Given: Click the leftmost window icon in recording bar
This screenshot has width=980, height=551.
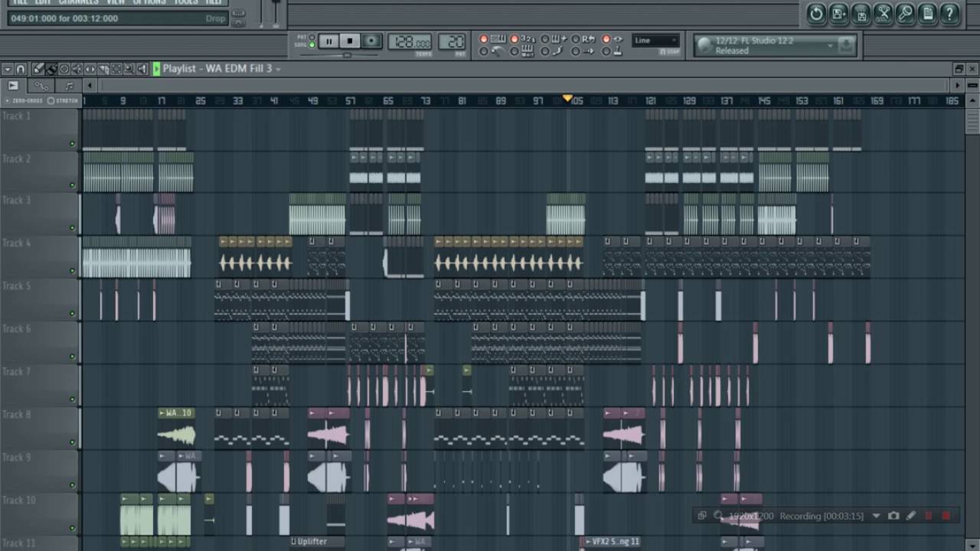Looking at the screenshot, I should (701, 516).
